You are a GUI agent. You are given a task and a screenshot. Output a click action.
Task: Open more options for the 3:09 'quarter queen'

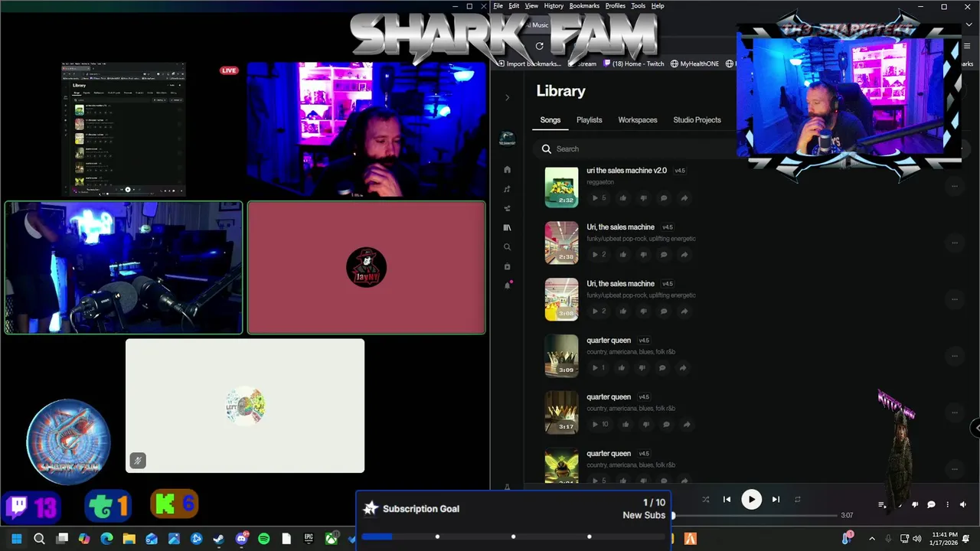click(955, 356)
